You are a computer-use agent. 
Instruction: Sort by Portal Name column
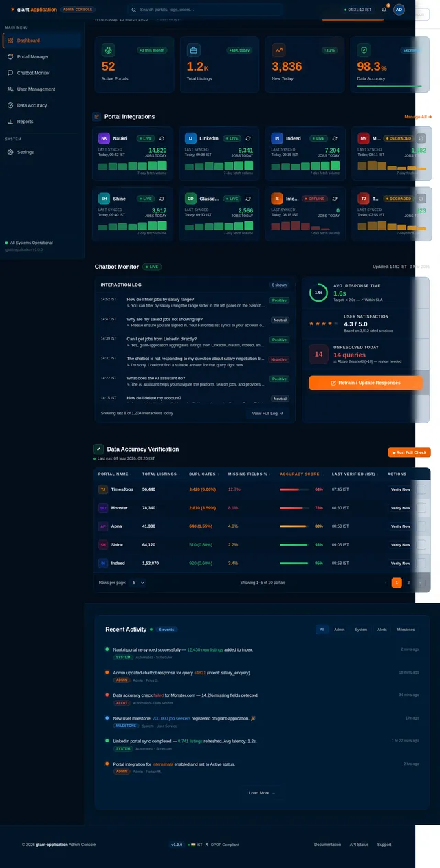[x=115, y=474]
